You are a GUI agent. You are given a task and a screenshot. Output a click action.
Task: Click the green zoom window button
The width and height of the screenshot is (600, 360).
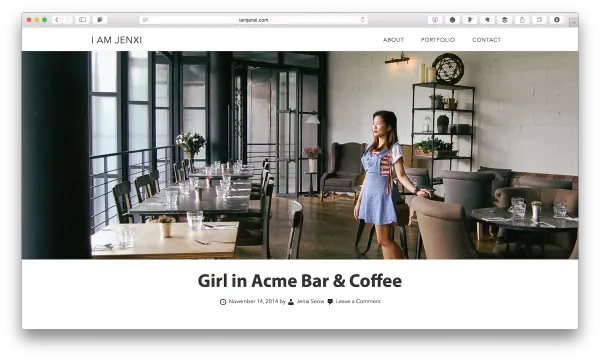tap(44, 20)
